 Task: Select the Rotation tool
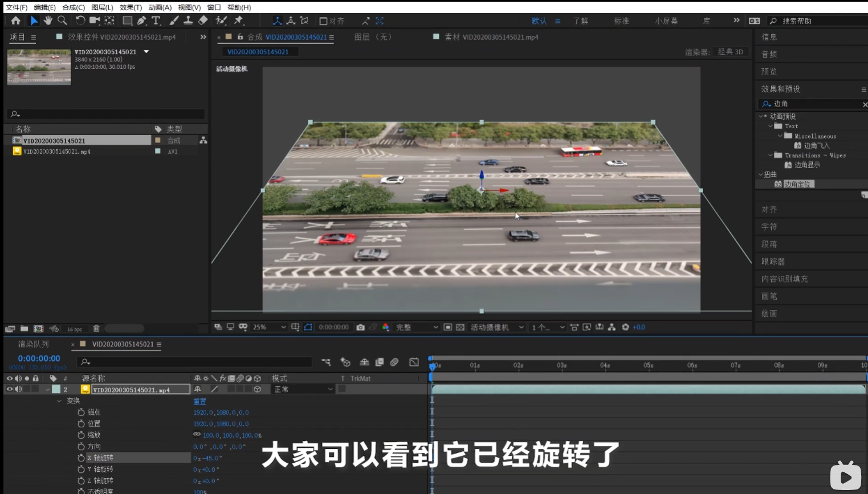click(80, 21)
